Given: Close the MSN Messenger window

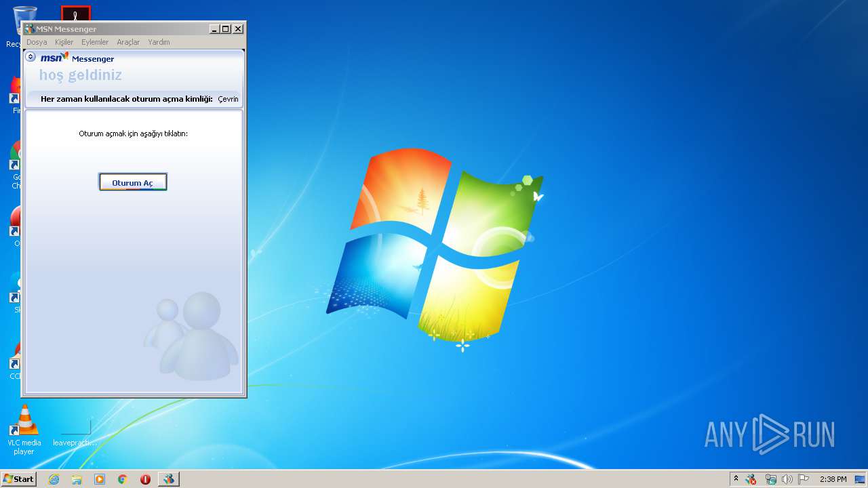Looking at the screenshot, I should click(x=238, y=28).
